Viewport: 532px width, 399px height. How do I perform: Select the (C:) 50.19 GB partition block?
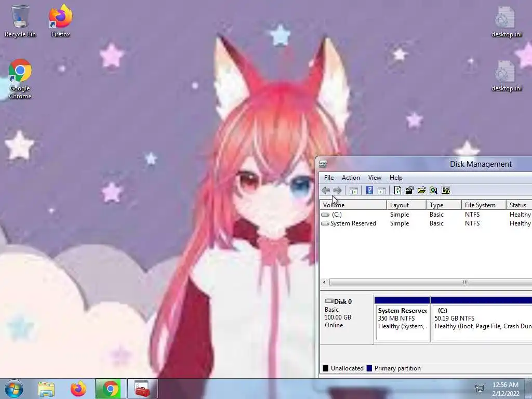pos(482,318)
